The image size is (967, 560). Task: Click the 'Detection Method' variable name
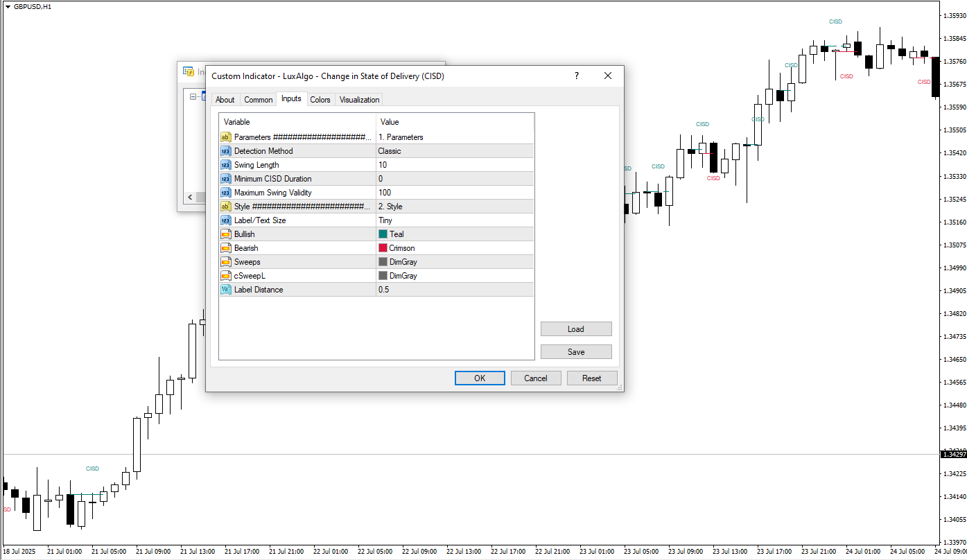pyautogui.click(x=263, y=151)
